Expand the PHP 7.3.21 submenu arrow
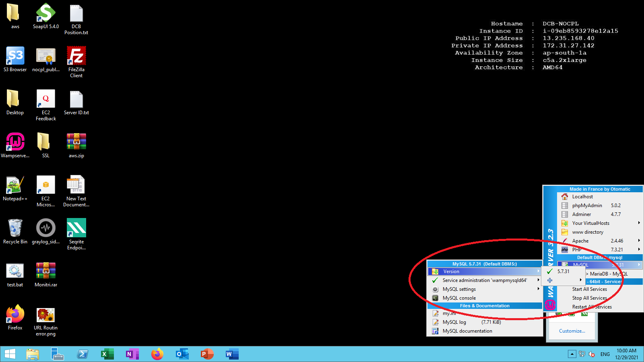Image resolution: width=644 pixels, height=362 pixels. pyautogui.click(x=639, y=249)
